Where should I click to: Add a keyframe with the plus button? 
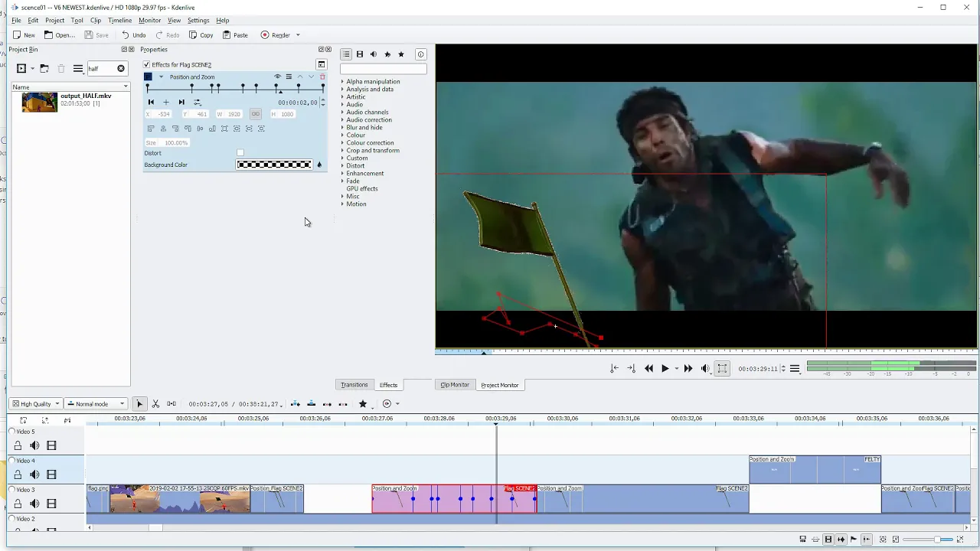point(166,103)
